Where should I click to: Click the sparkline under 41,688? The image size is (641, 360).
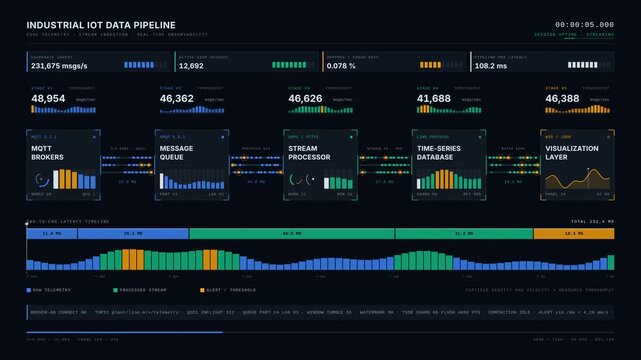pos(449,109)
